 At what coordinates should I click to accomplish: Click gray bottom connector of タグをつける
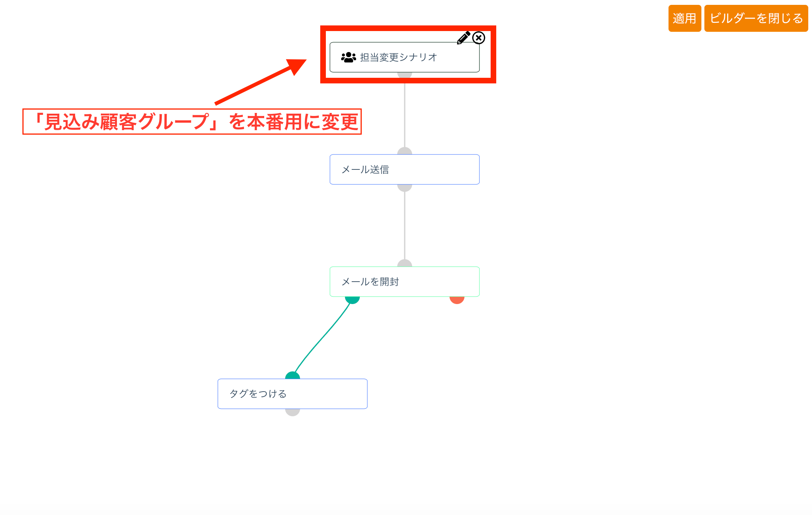click(x=292, y=412)
